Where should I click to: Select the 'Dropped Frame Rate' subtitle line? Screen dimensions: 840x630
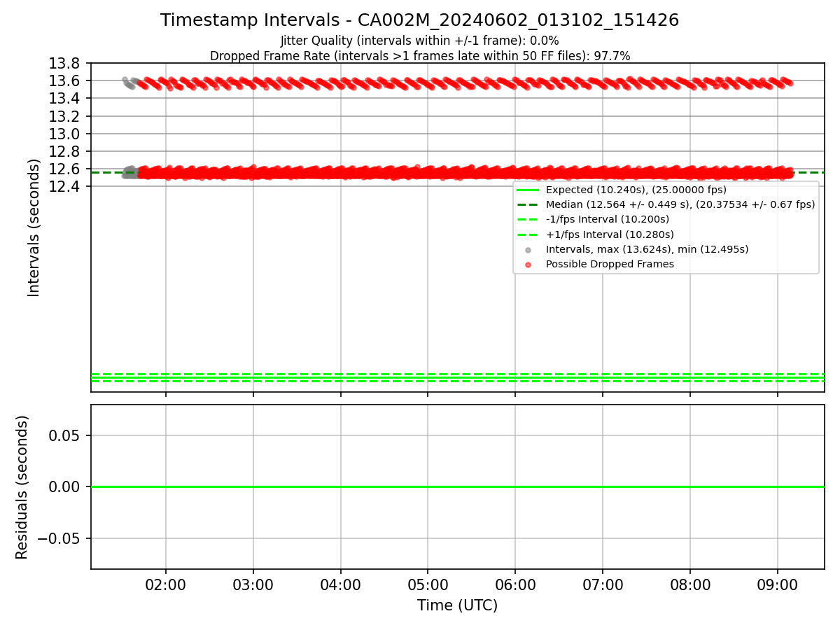[419, 56]
